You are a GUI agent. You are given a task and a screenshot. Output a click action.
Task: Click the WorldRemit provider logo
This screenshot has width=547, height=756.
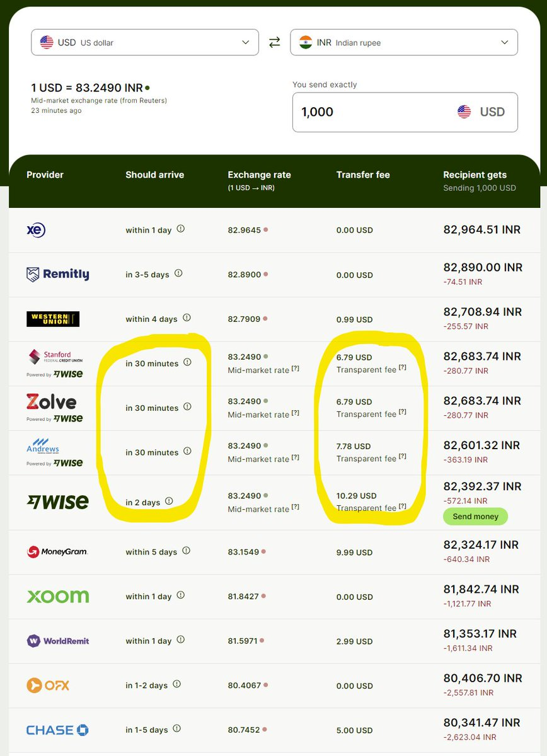pos(58,641)
